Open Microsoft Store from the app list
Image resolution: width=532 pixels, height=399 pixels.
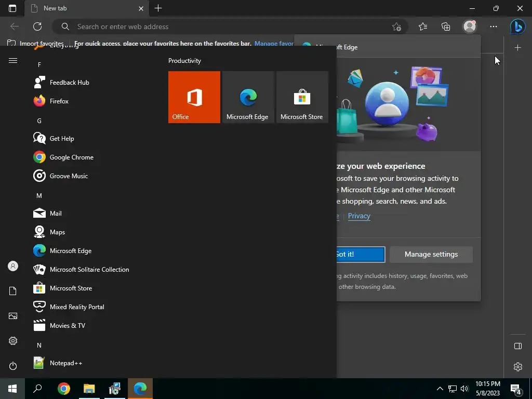pyautogui.click(x=82, y=288)
